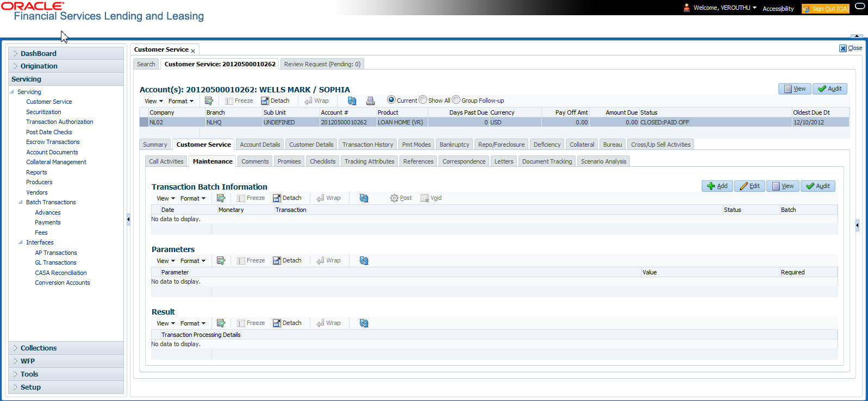Open Securitization in Servicing tree

[x=43, y=112]
